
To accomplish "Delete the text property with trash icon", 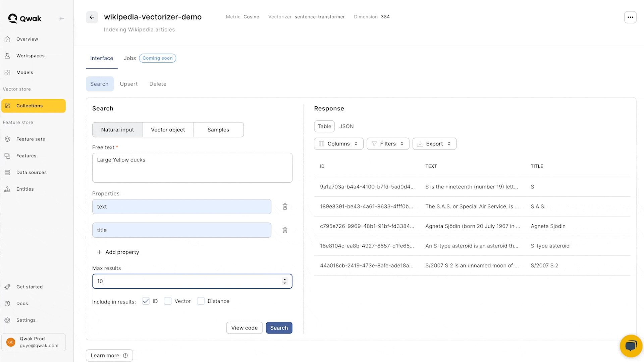I will [285, 206].
